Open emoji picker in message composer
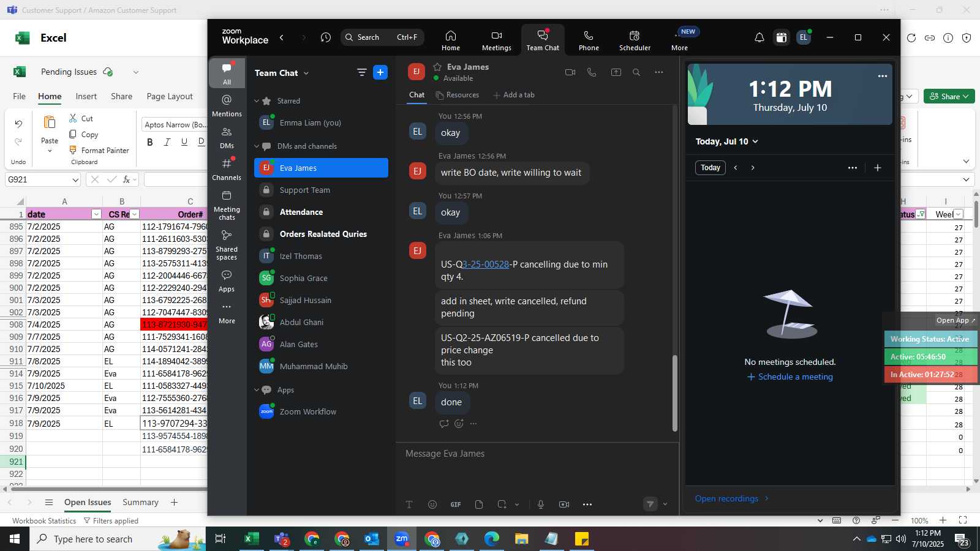Image resolution: width=980 pixels, height=551 pixels. pos(432,504)
